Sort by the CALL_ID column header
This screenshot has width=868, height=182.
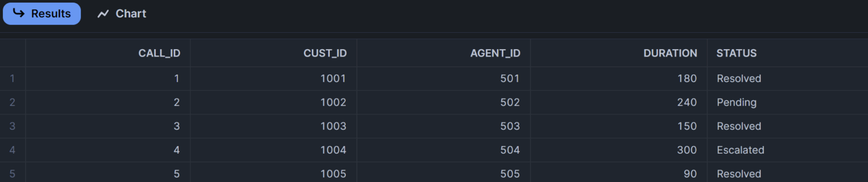159,53
